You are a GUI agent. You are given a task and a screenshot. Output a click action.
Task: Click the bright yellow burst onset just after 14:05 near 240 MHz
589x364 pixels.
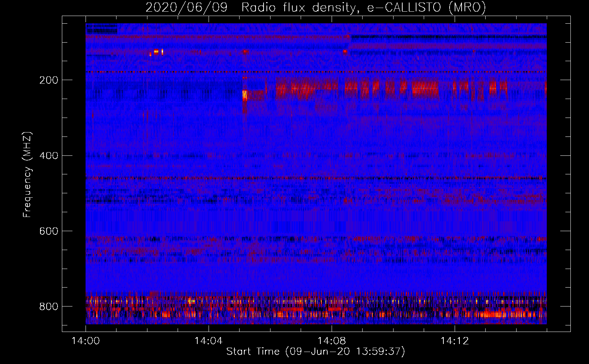pos(245,95)
